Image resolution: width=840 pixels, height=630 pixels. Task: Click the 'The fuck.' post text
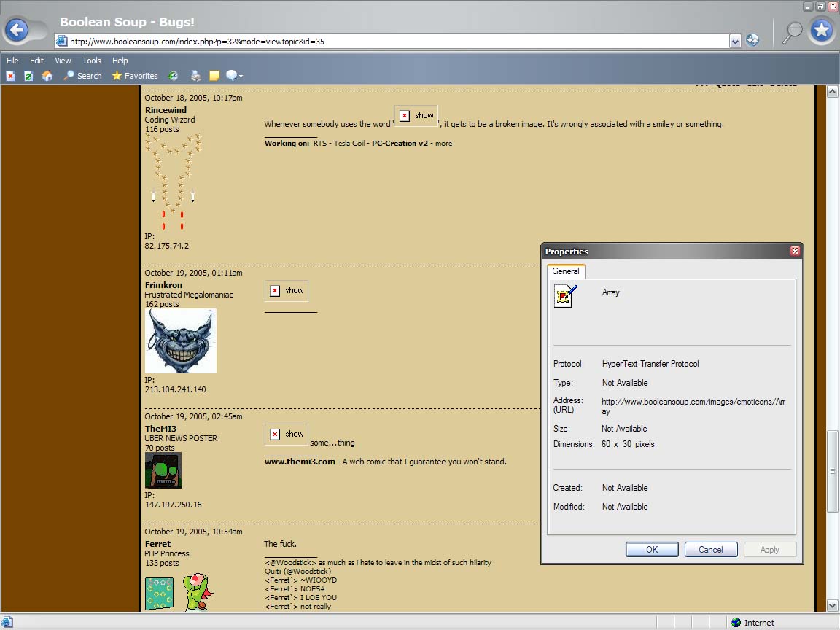pyautogui.click(x=280, y=544)
